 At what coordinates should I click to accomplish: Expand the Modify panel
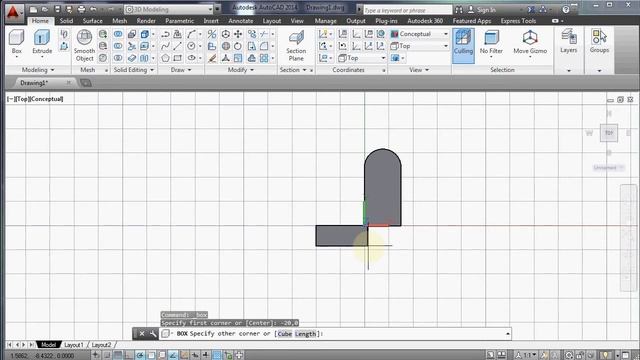coord(240,70)
